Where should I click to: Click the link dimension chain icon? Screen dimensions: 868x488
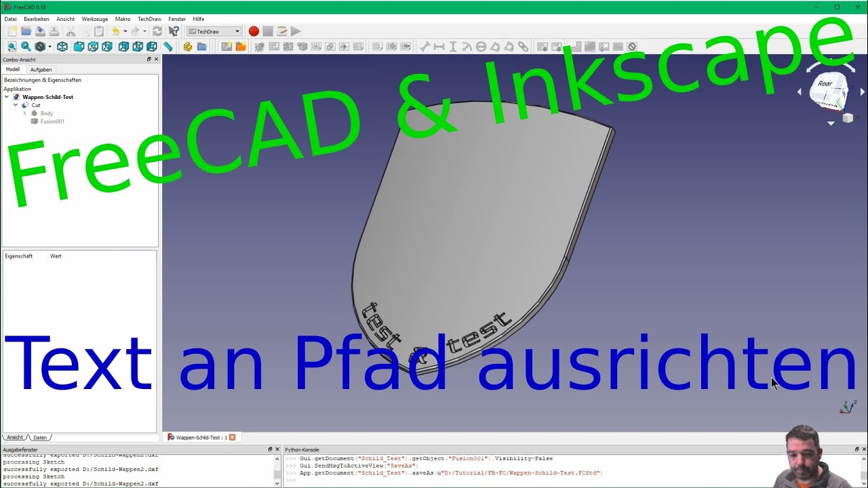(x=524, y=47)
